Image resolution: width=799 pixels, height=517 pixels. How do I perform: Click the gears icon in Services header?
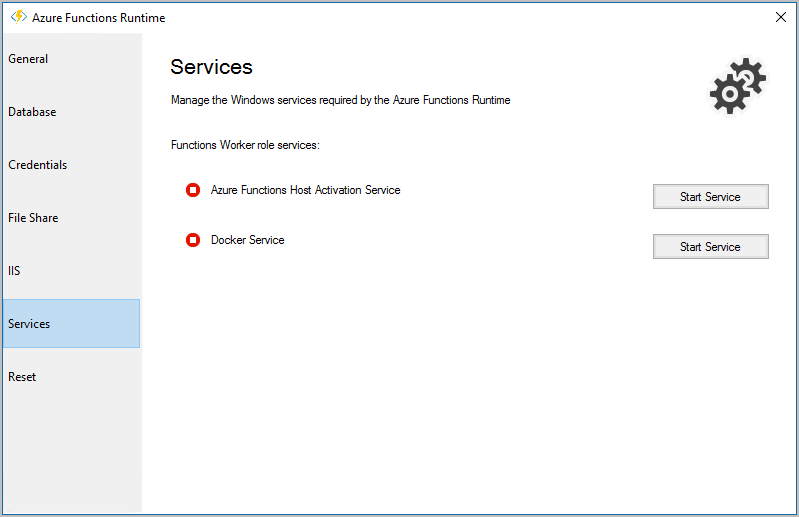tap(737, 86)
